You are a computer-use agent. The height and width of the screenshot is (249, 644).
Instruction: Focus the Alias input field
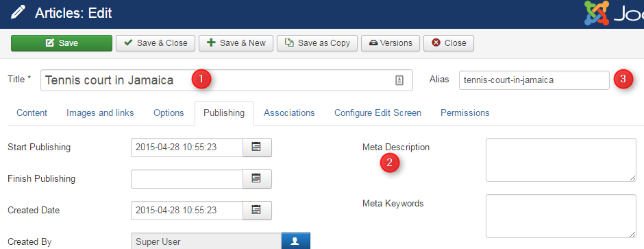(534, 80)
